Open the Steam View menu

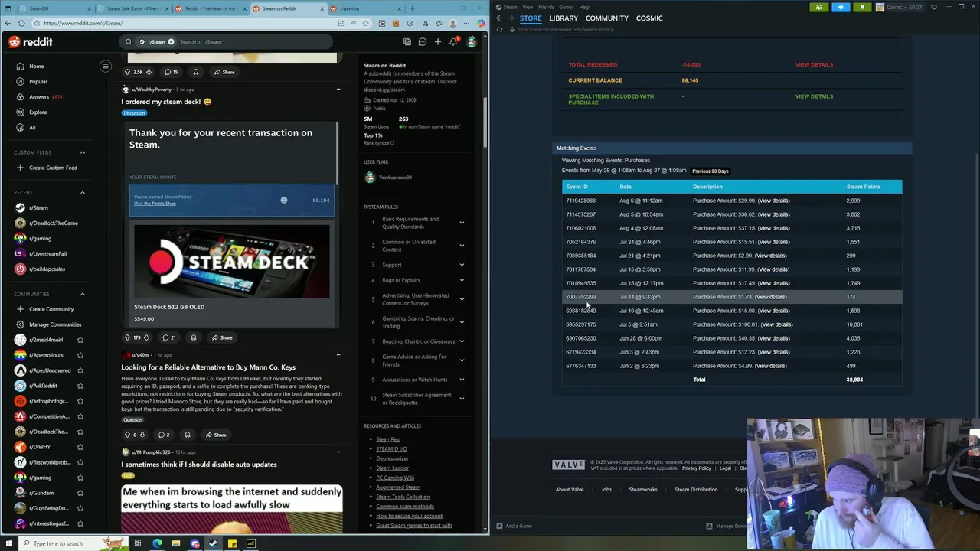[528, 7]
